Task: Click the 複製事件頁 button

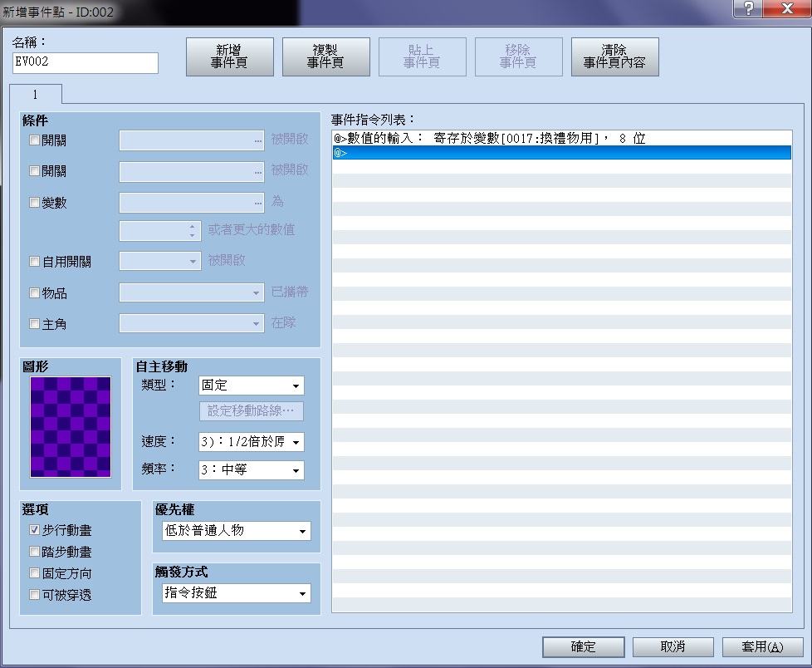Action: [325, 56]
